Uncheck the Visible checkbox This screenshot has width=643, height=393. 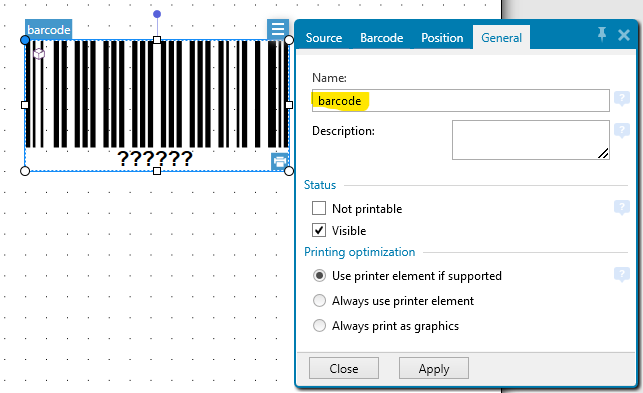click(x=319, y=230)
